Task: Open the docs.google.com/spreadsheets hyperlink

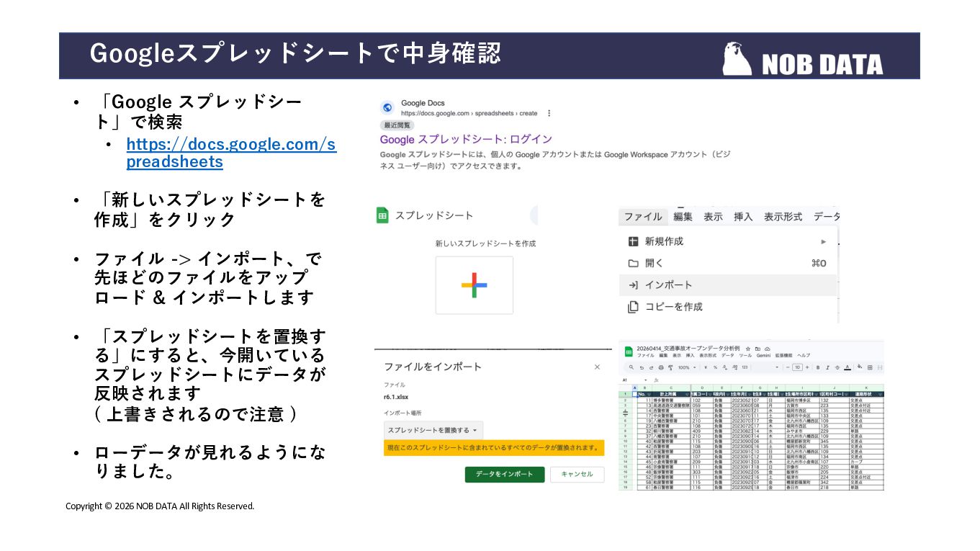Action: [x=231, y=153]
